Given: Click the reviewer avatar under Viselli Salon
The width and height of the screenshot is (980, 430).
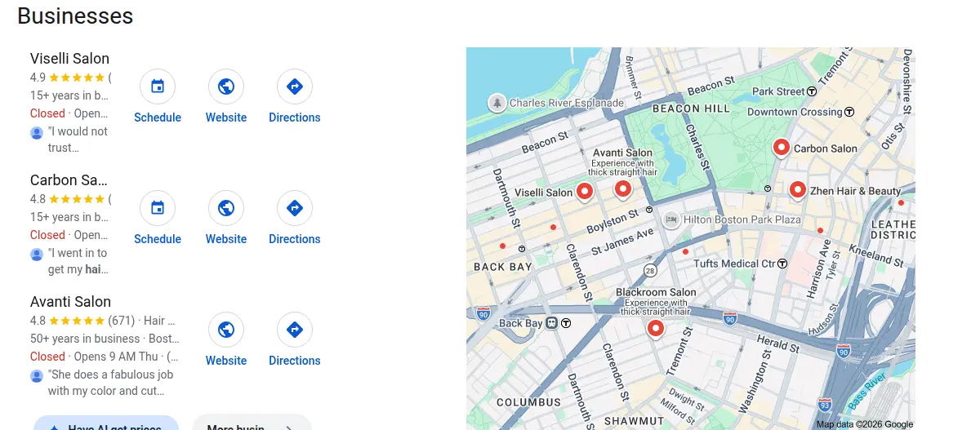Looking at the screenshot, I should click(x=37, y=132).
